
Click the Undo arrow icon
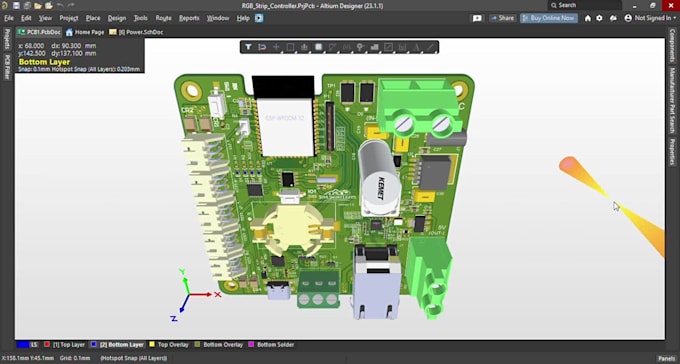(60, 5)
